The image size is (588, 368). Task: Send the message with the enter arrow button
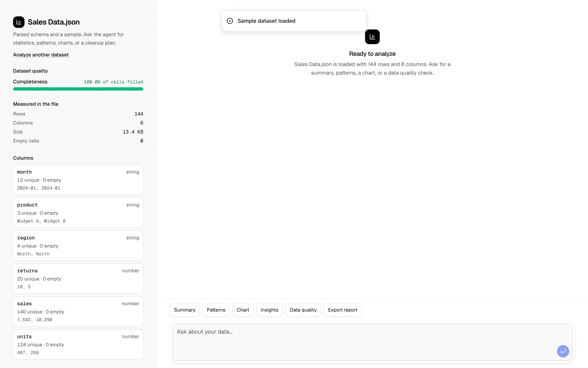pyautogui.click(x=563, y=351)
